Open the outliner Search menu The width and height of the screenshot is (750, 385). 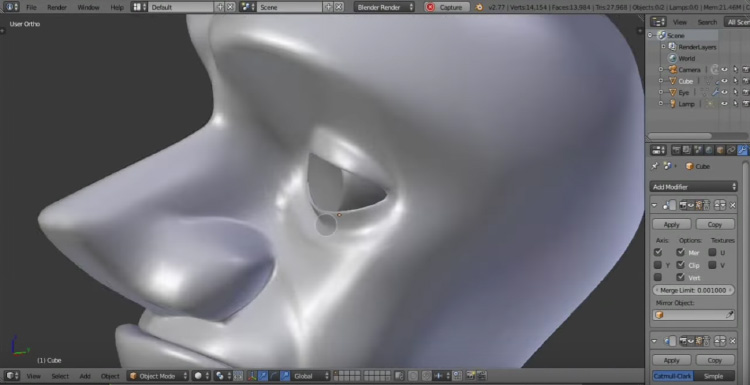[x=707, y=22]
